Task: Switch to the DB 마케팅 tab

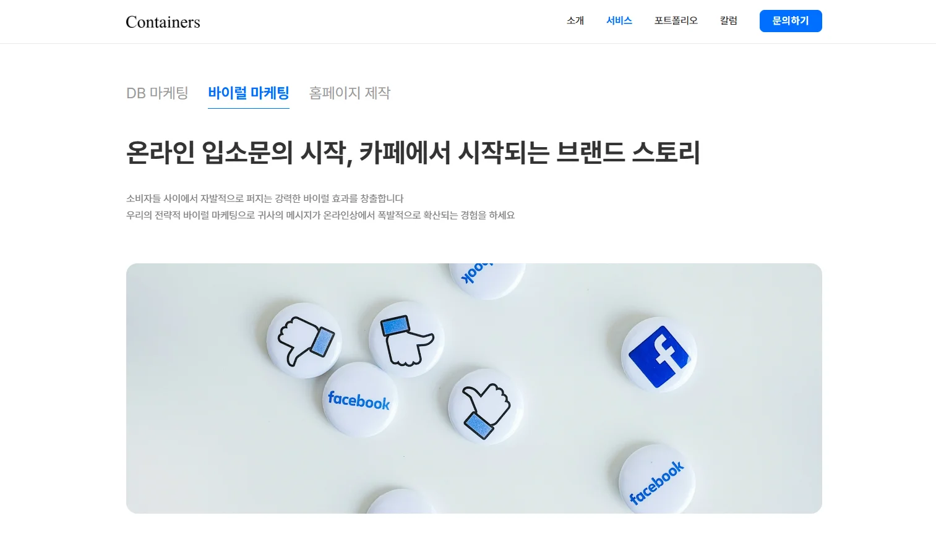Action: 157,93
